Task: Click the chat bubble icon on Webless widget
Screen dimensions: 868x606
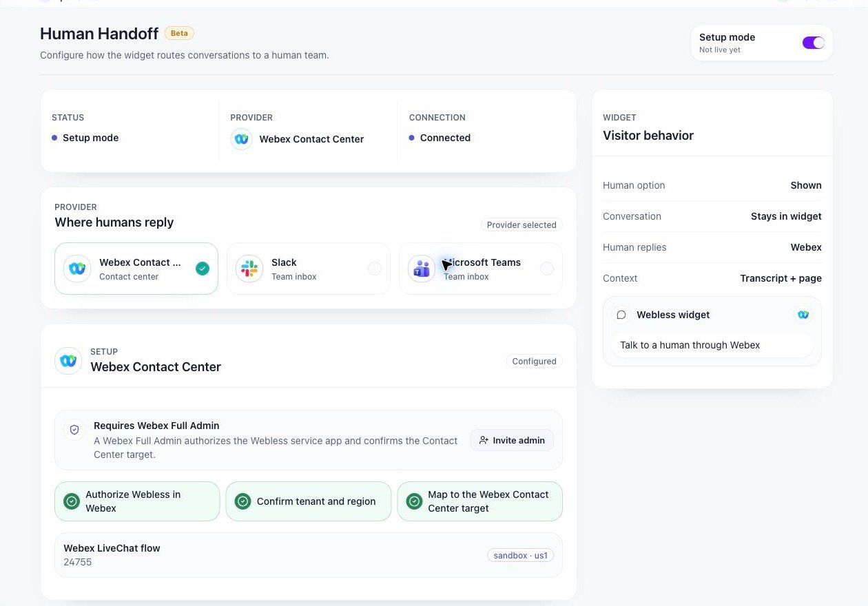Action: [x=621, y=315]
